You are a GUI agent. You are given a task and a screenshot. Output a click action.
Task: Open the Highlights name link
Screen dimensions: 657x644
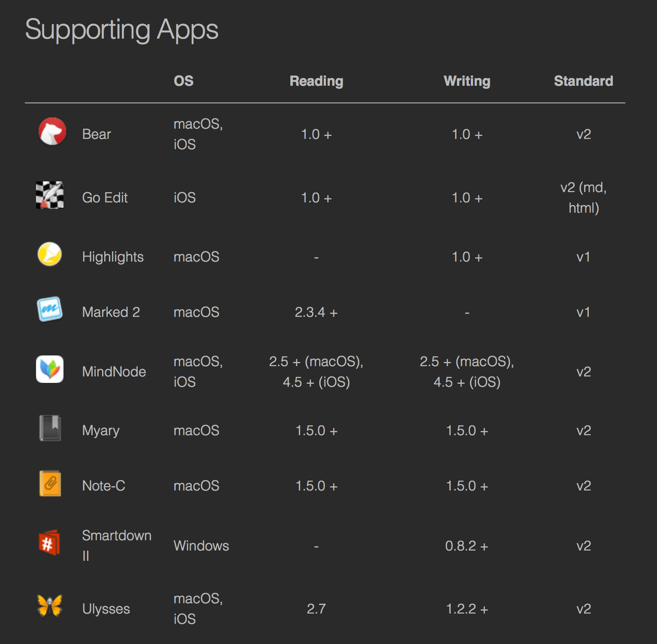click(113, 257)
